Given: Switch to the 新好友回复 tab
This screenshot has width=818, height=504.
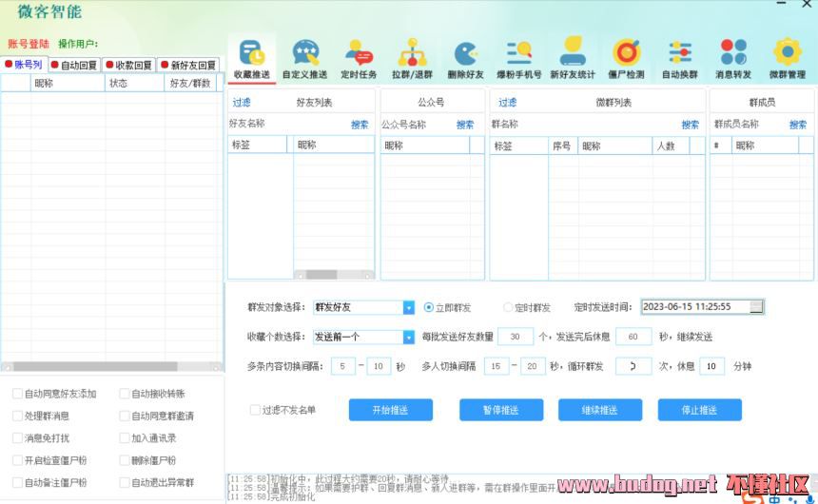Looking at the screenshot, I should (188, 65).
